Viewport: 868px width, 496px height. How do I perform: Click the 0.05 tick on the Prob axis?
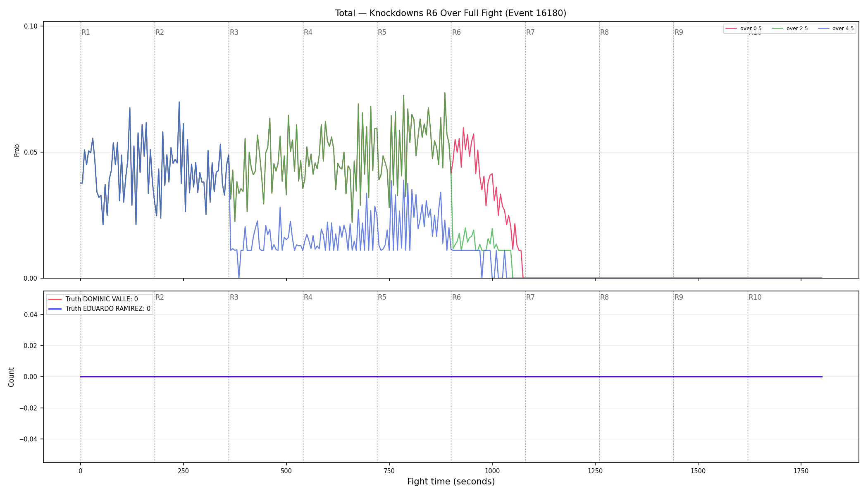click(31, 152)
